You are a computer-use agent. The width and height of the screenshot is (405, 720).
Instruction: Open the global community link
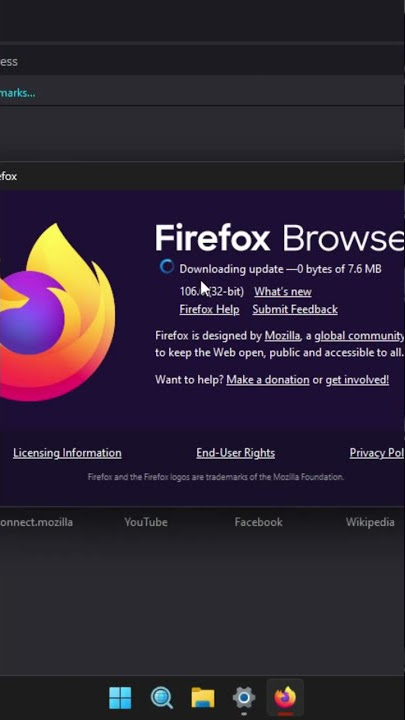point(359,336)
